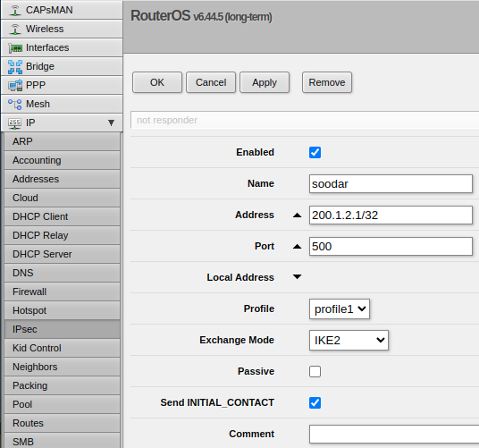Open the Cloud submenu item
The image size is (479, 448).
(x=62, y=198)
